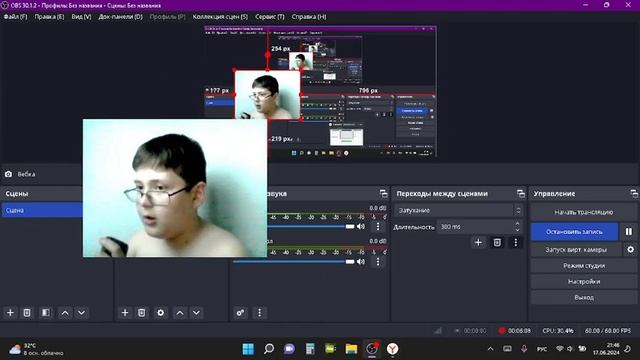Open Yandex Browser from taskbar
This screenshot has width=640, height=360.
(392, 349)
